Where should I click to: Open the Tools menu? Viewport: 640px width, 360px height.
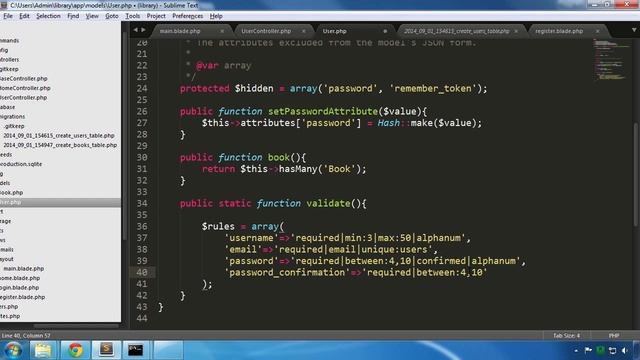tap(132, 16)
